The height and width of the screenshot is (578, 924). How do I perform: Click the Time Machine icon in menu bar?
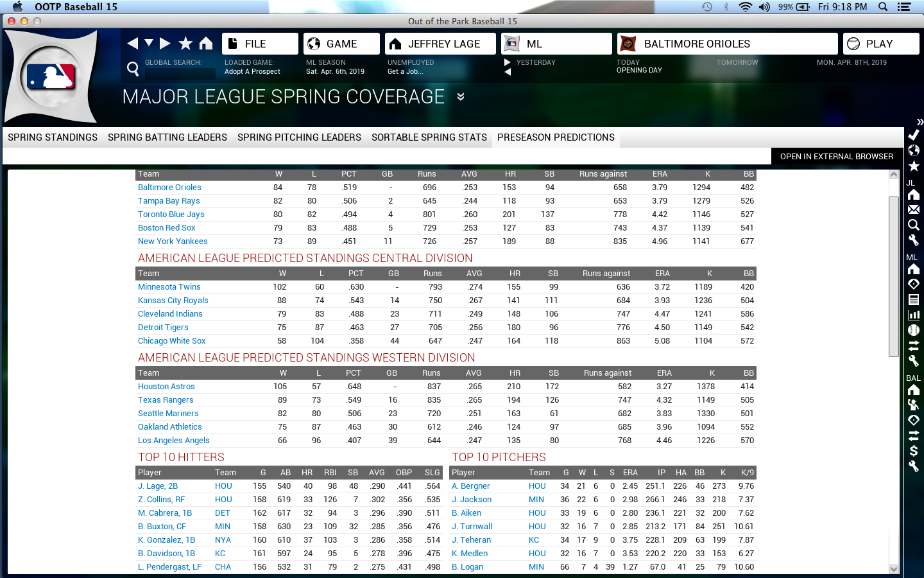(x=706, y=6)
